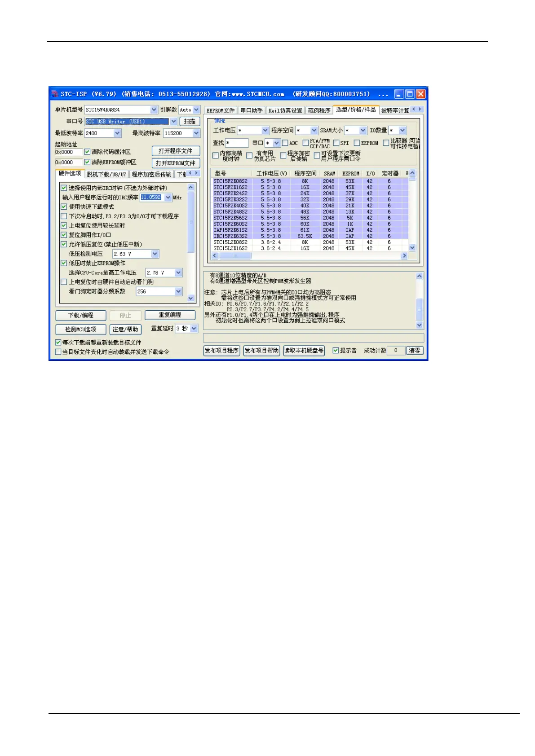Click the chip table scroll-right arrow
Screen dimensions: 535x756
click(404, 255)
